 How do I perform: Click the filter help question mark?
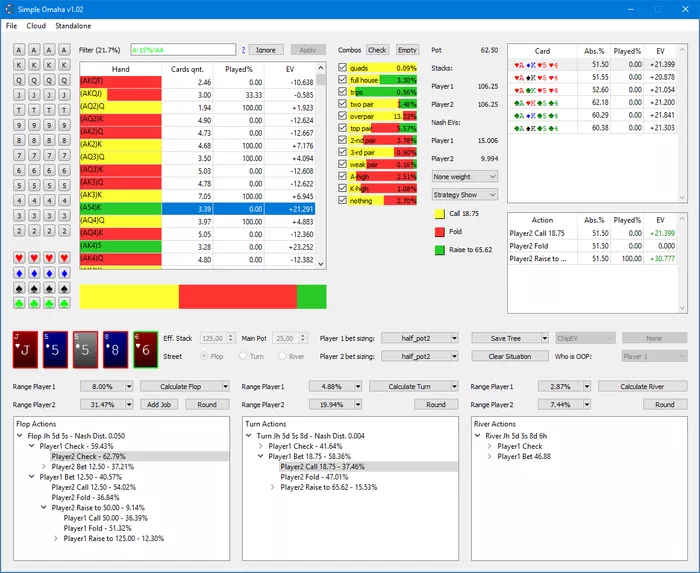[x=243, y=49]
